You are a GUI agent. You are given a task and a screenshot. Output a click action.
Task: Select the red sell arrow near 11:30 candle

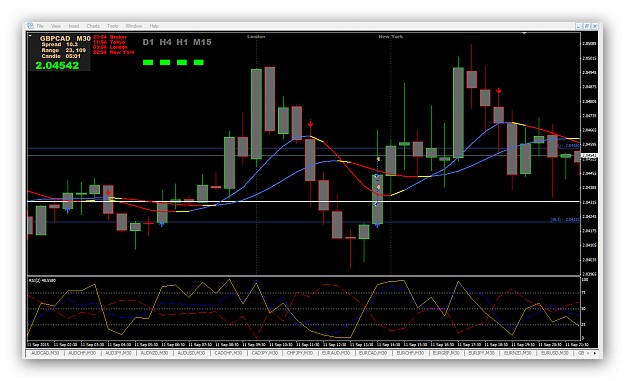(311, 124)
